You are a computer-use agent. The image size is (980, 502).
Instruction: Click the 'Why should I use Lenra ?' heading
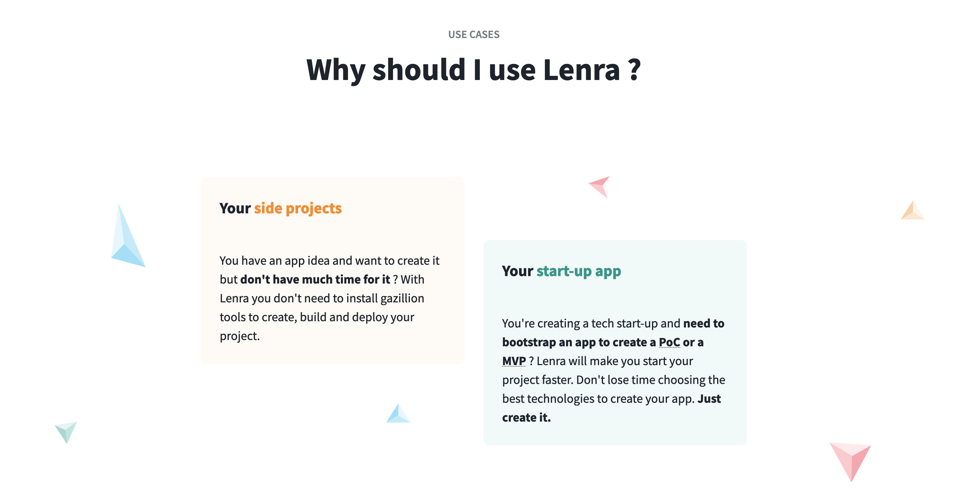[474, 70]
